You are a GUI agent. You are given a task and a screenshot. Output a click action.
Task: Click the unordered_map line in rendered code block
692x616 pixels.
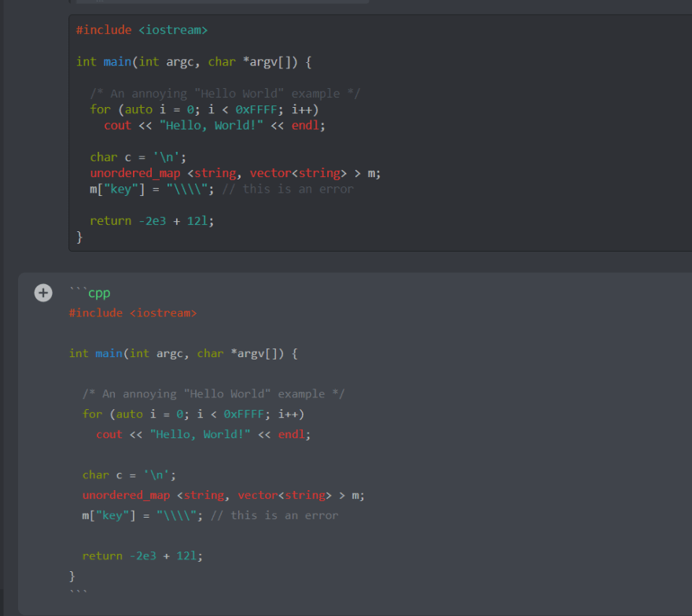(235, 173)
